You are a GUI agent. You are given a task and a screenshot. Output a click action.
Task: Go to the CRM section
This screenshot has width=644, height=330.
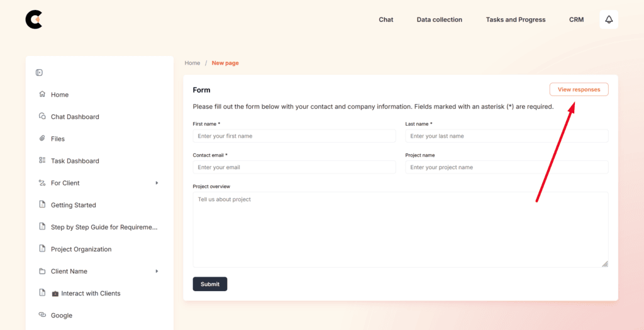(x=576, y=19)
